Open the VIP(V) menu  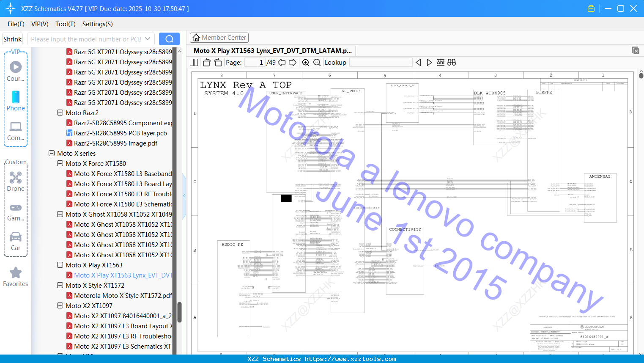(40, 24)
